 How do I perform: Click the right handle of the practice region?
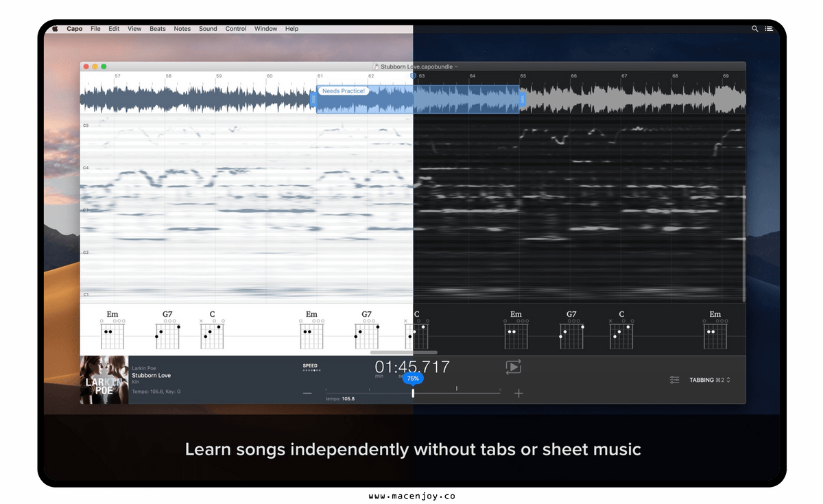pyautogui.click(x=523, y=99)
